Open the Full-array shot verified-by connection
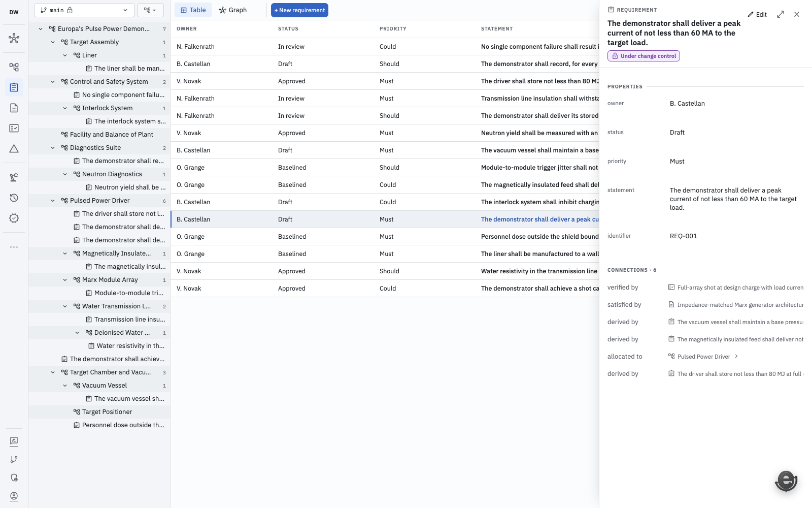 [x=735, y=288]
